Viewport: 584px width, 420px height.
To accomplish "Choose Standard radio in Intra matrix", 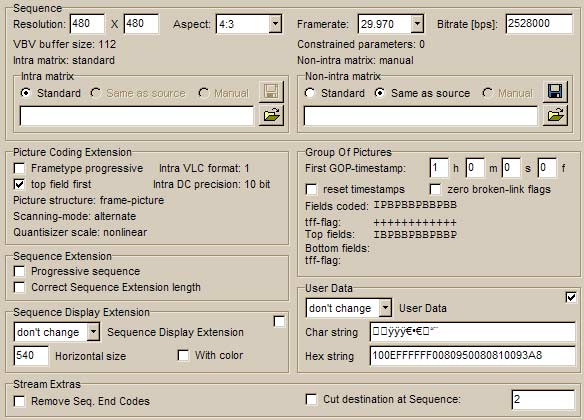I will pyautogui.click(x=25, y=93).
